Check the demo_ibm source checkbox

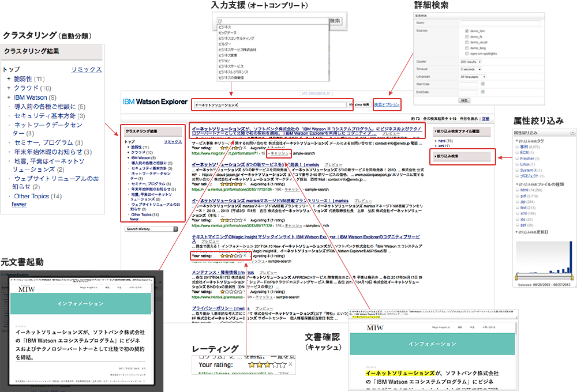467,31
